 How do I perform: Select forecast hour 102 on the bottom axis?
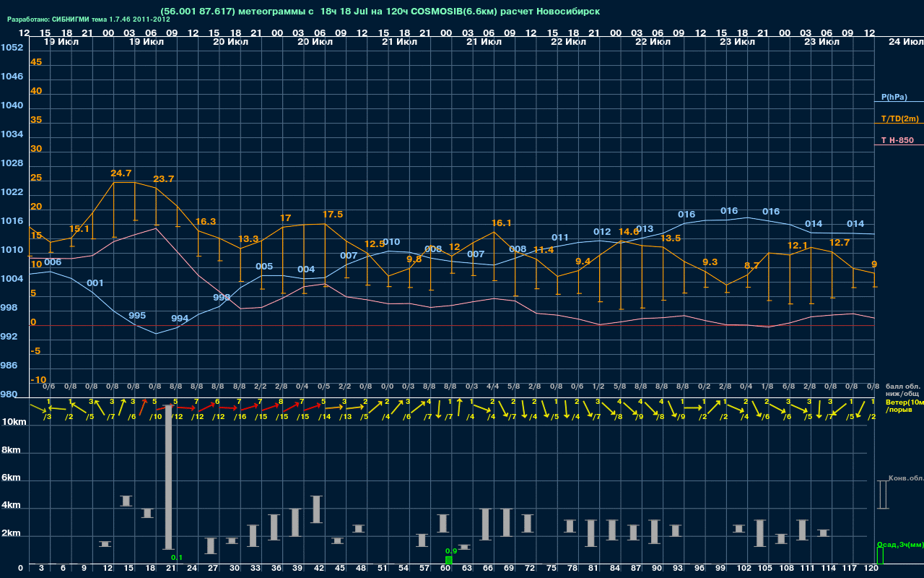click(744, 569)
